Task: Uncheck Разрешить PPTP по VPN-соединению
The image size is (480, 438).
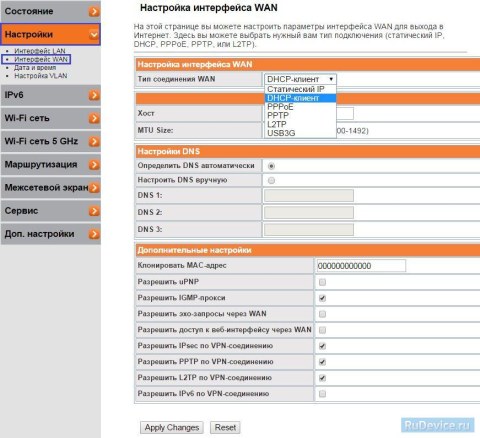Action: [322, 362]
